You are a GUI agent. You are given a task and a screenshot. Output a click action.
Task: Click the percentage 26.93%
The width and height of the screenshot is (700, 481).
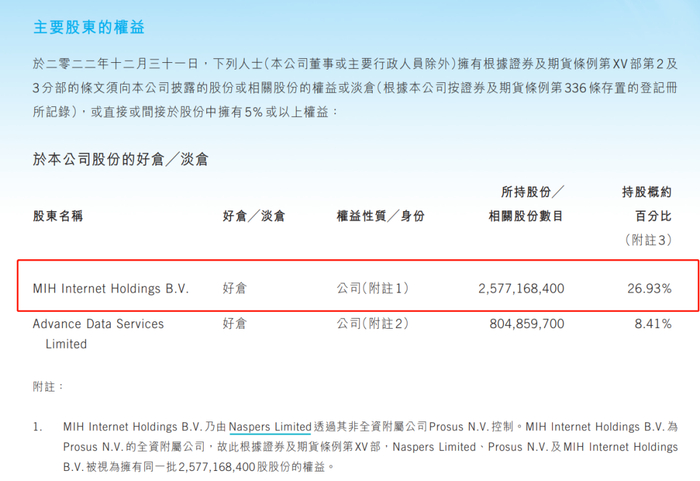[x=649, y=289]
